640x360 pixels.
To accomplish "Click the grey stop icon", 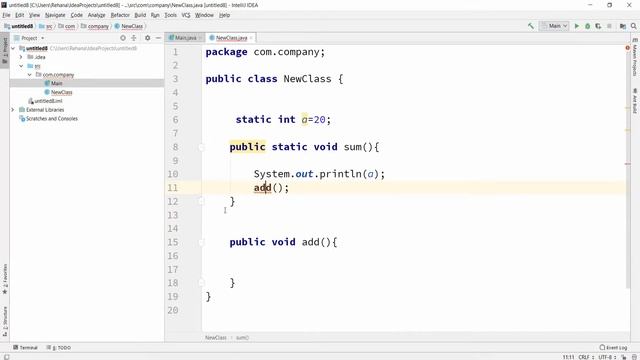I will (x=609, y=26).
